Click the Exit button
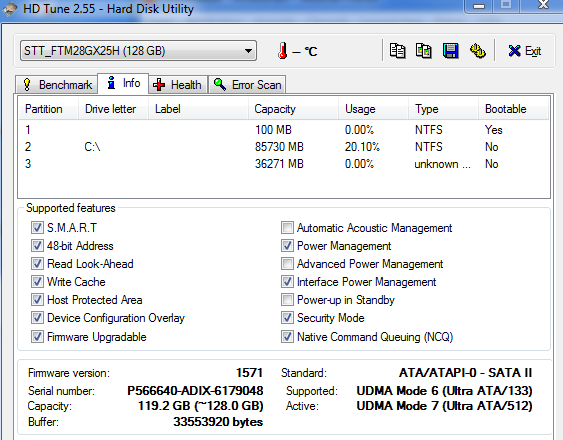Screen dimensions: 563x440 [525, 51]
